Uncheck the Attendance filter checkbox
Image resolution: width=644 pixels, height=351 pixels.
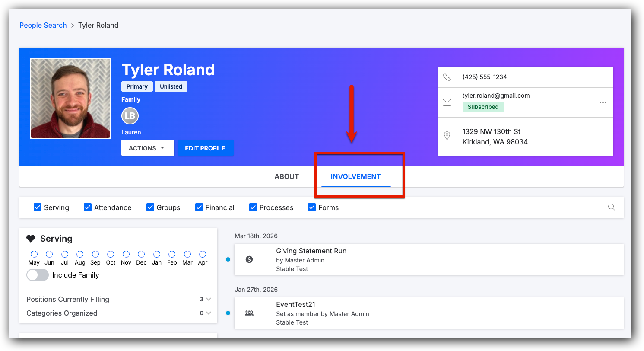[x=88, y=207]
